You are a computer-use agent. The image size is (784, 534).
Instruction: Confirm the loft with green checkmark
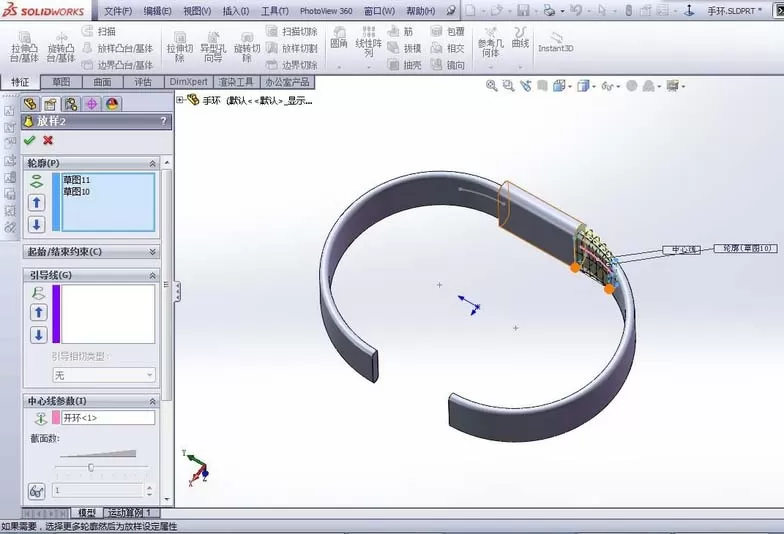point(30,140)
